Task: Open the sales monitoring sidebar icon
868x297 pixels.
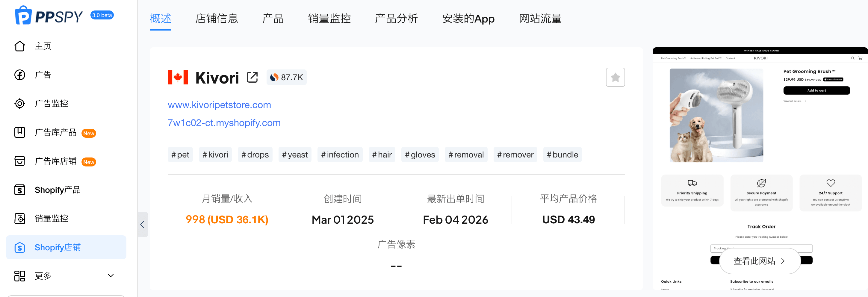Action: coord(20,219)
